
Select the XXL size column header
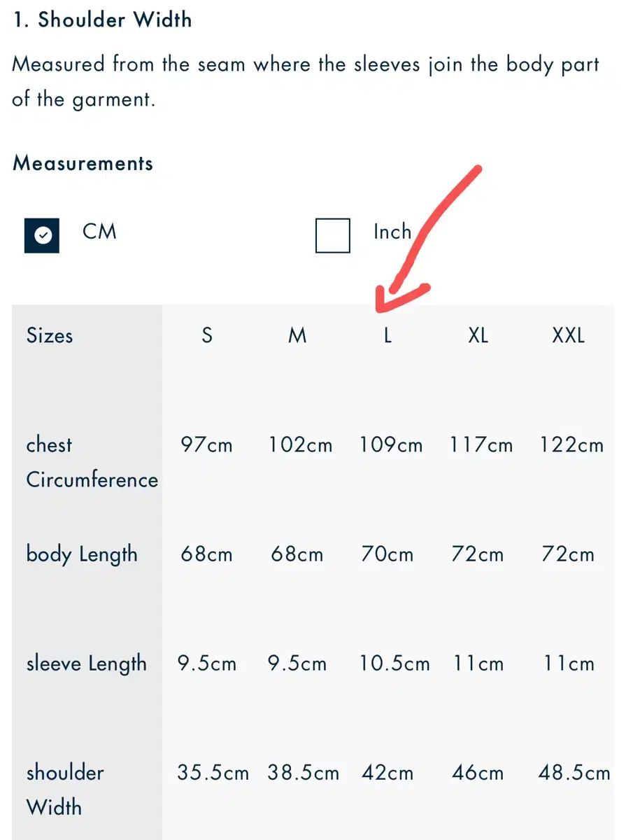(568, 335)
